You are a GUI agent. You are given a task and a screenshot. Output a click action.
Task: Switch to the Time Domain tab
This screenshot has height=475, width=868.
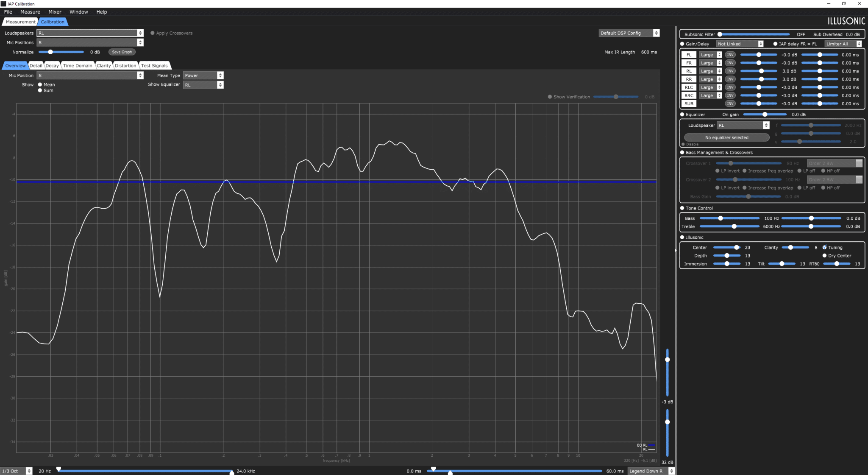pos(78,66)
